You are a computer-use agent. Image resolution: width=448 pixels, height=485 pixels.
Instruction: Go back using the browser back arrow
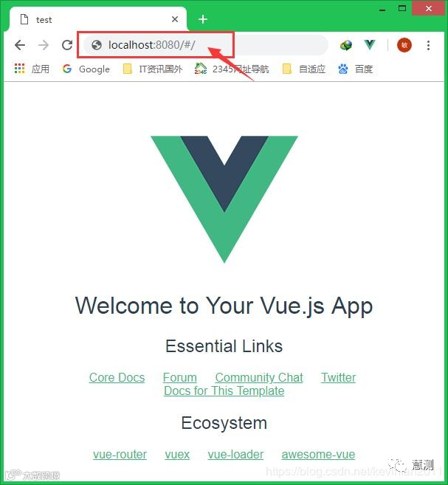click(x=20, y=45)
